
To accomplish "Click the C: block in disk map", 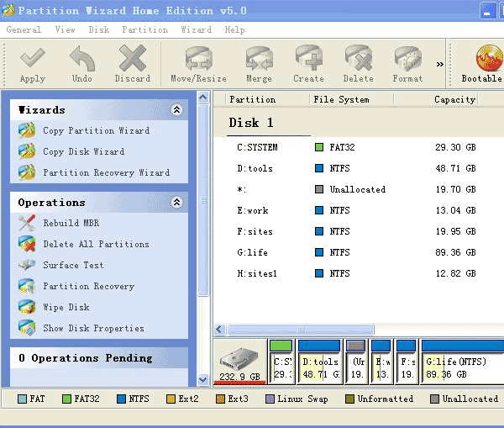I will [281, 362].
